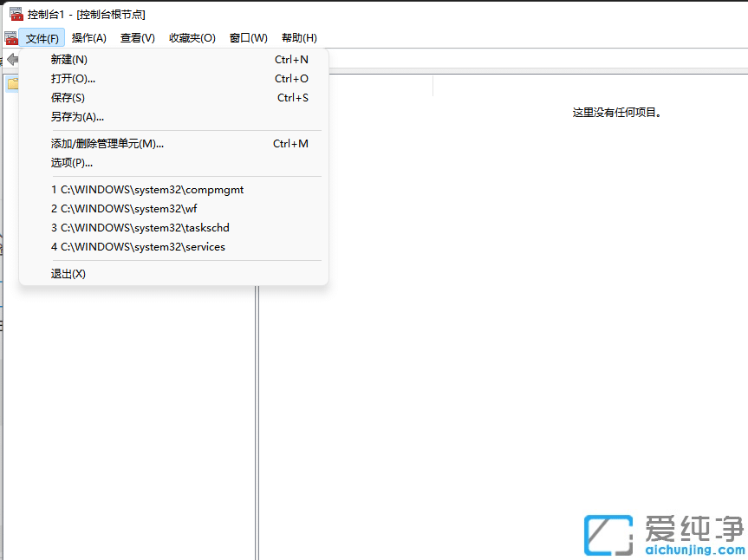
Task: Select 退出(X) to exit the console
Action: click(68, 273)
